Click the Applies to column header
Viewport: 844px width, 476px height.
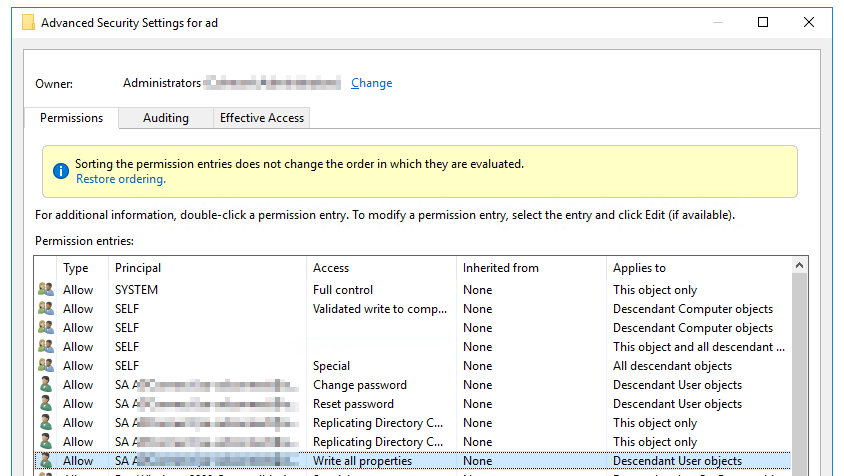tap(639, 268)
